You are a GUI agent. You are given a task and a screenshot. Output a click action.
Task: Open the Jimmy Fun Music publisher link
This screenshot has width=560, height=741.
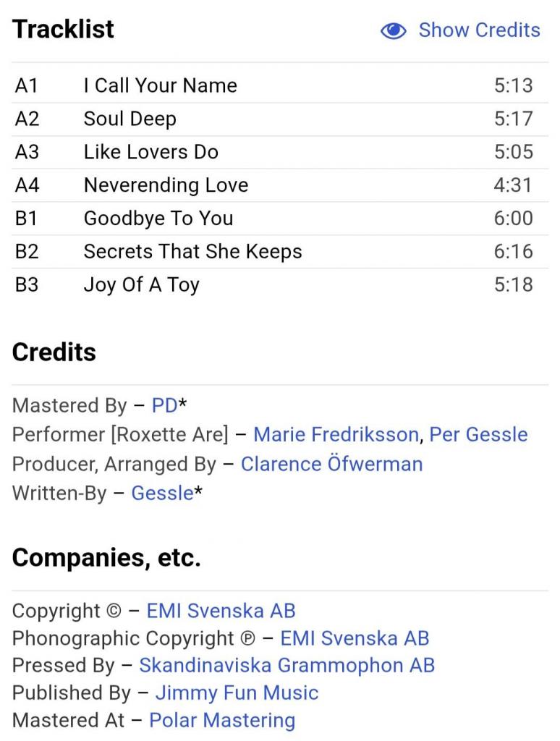point(237,693)
